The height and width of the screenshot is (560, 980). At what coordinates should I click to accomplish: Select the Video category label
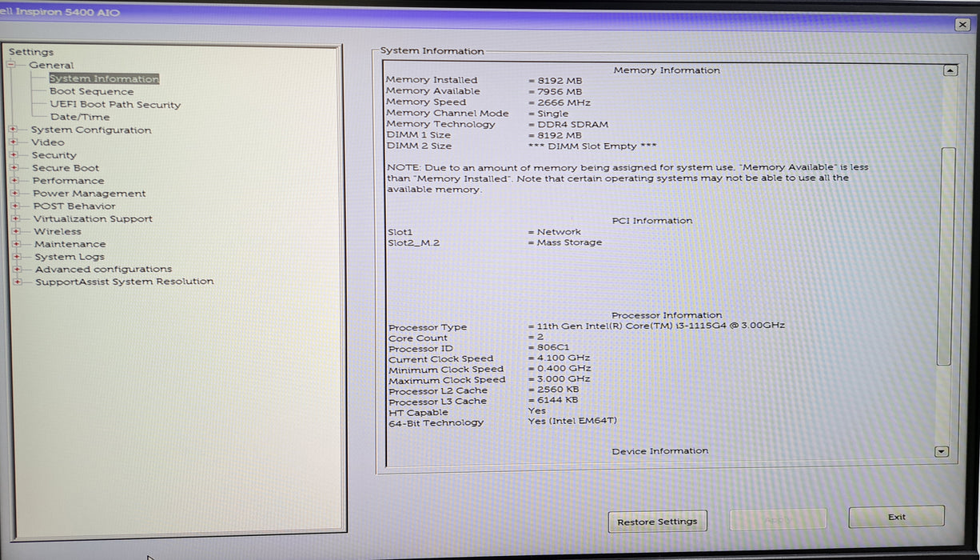48,142
